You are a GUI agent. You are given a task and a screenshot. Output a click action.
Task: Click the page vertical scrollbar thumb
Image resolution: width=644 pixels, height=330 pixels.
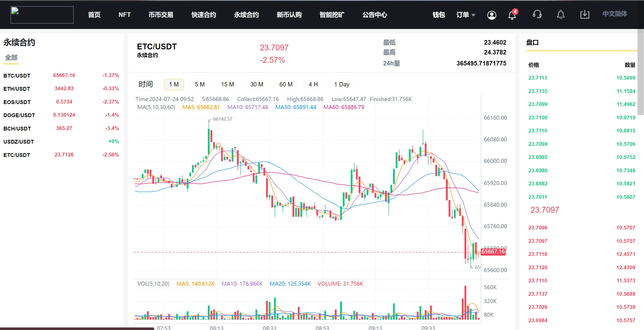[x=640, y=72]
